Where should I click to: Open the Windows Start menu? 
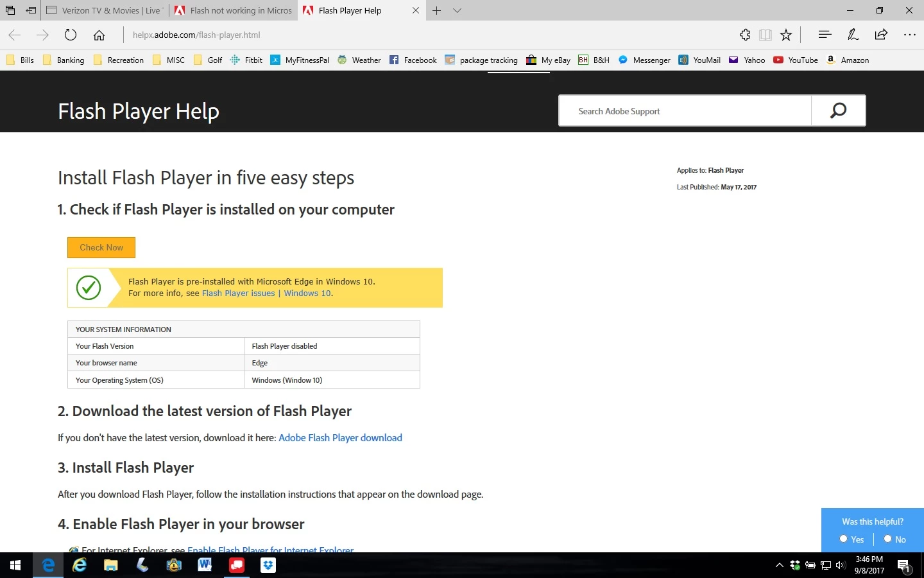pos(15,565)
